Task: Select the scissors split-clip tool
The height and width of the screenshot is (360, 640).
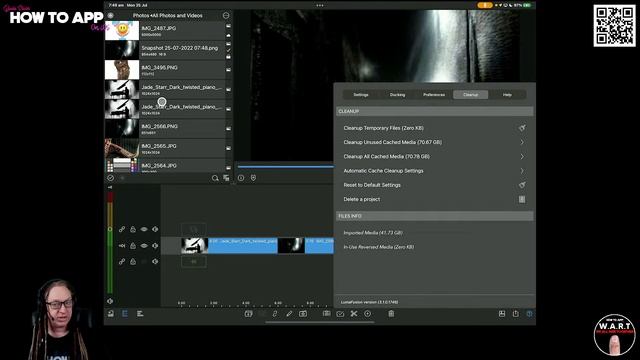Action: [354, 313]
